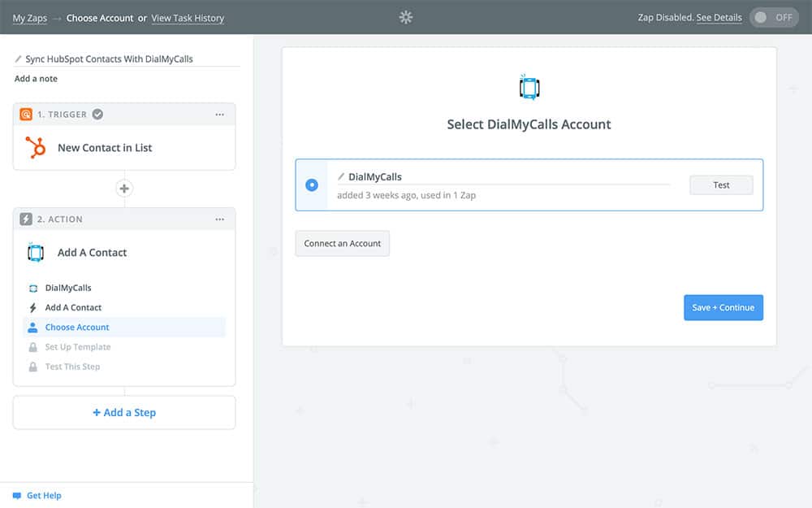Open the View Task History link
The image size is (812, 508).
(x=188, y=18)
